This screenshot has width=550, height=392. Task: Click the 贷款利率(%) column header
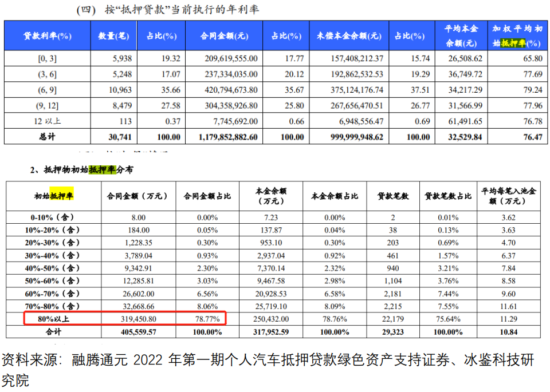[47, 35]
